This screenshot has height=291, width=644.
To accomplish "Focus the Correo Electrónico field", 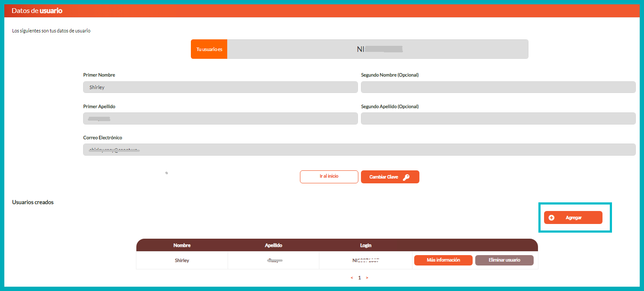I will pyautogui.click(x=359, y=150).
